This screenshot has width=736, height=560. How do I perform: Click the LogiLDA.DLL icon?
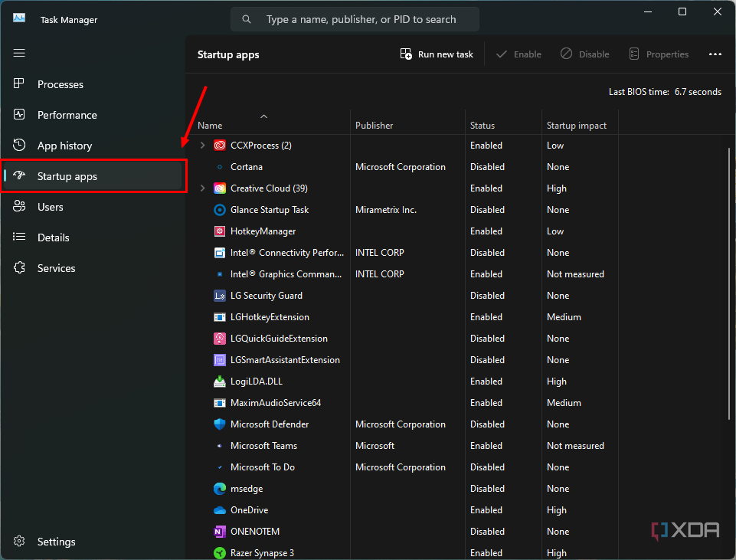tap(220, 382)
